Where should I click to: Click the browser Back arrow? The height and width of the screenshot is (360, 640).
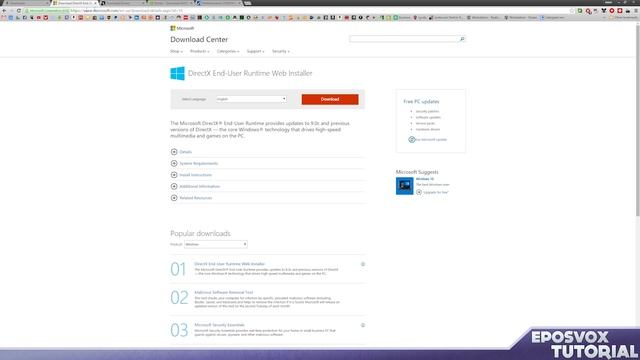pos(4,11)
